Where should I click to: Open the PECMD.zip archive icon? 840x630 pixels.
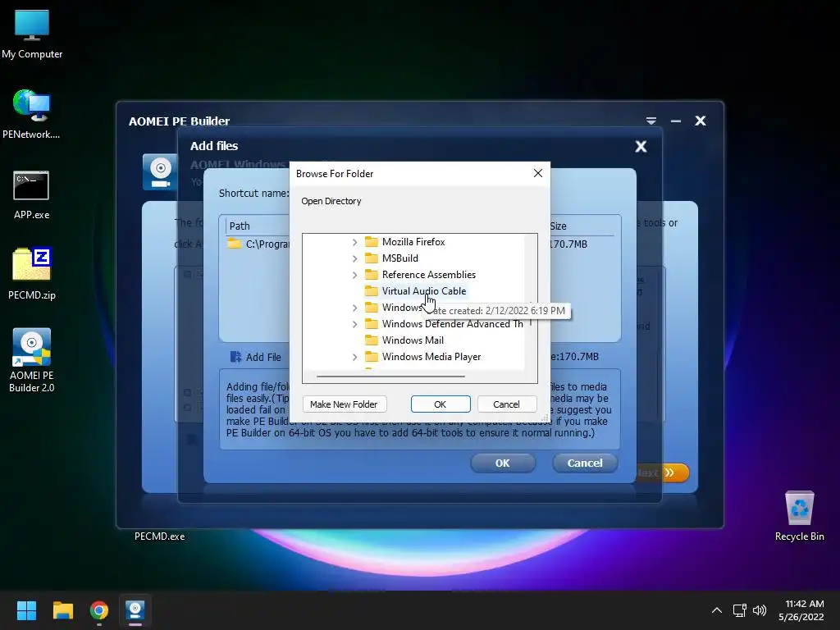32,274
